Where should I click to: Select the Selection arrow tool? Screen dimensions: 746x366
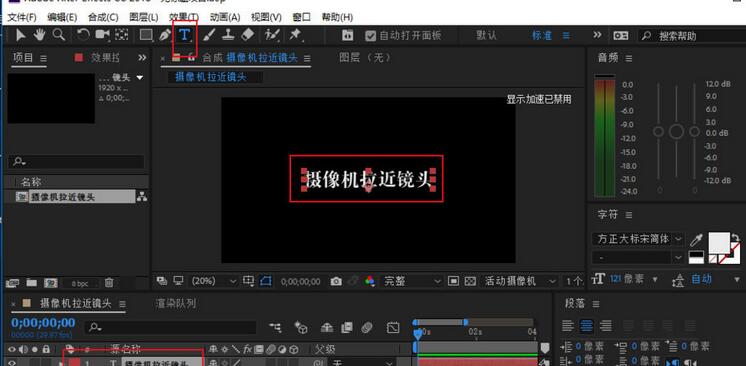(20, 35)
